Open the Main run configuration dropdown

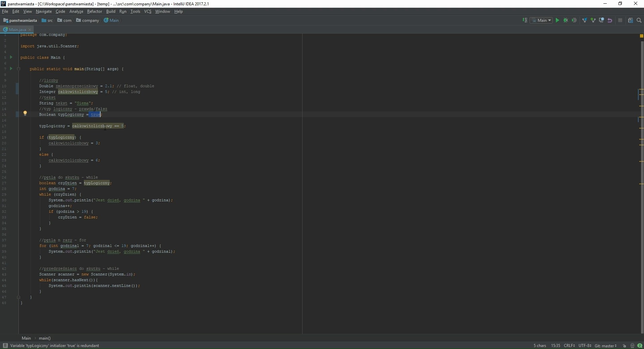point(542,20)
